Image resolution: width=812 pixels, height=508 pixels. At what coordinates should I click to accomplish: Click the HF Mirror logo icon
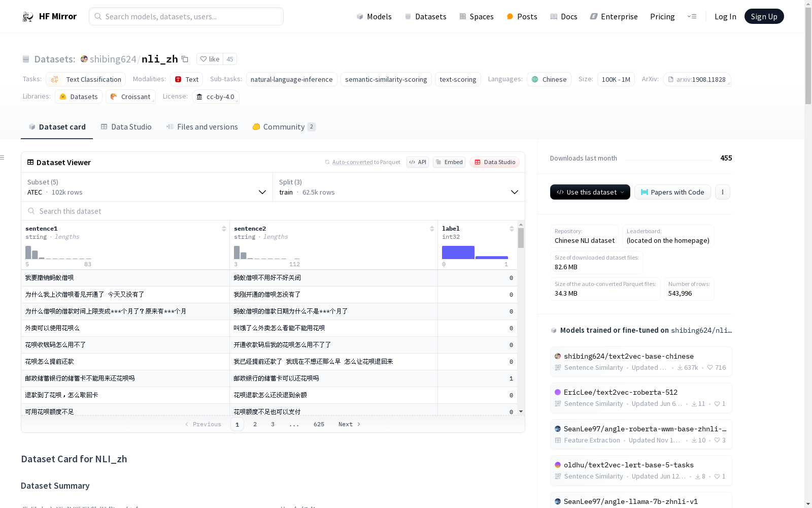[x=28, y=16]
